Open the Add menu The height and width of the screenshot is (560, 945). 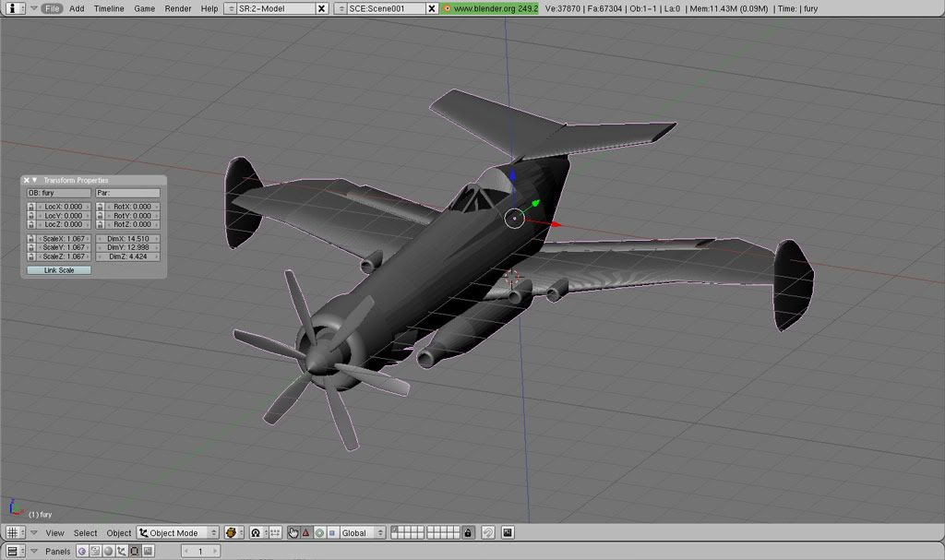[77, 8]
